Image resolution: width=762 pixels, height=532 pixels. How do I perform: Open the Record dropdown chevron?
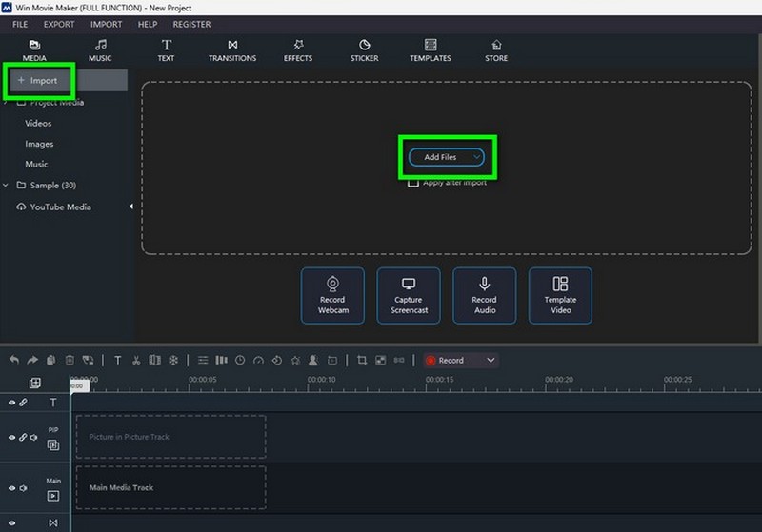491,360
